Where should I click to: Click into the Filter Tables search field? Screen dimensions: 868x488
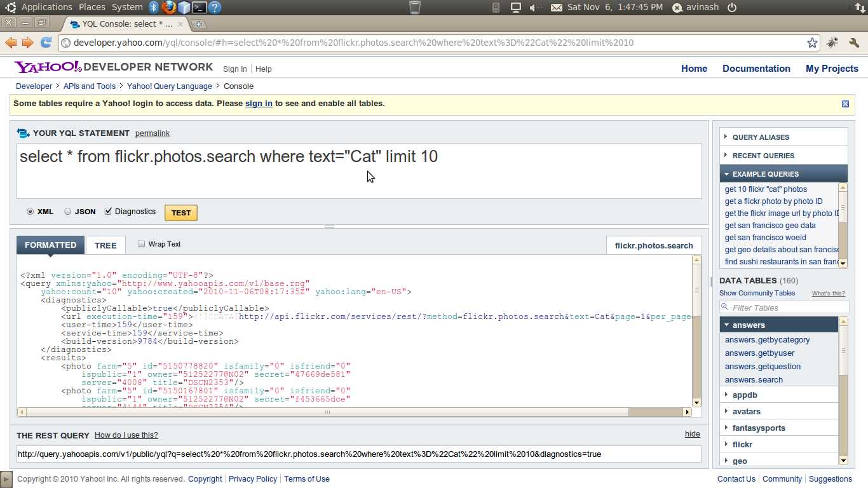click(x=785, y=308)
